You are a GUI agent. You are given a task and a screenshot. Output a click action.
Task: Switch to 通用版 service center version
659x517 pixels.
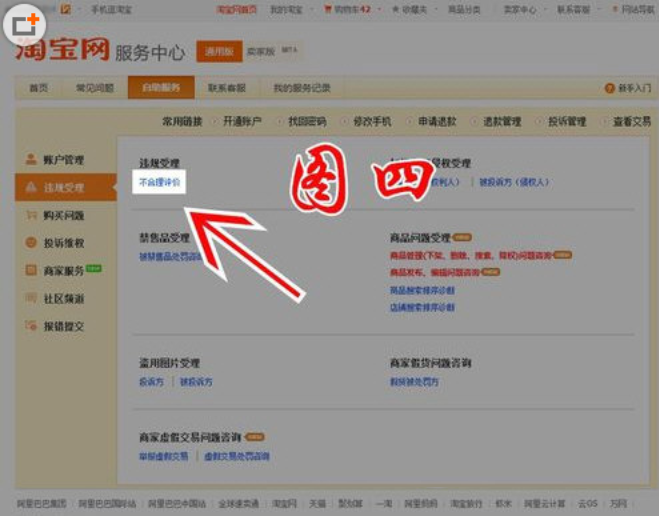coord(219,51)
